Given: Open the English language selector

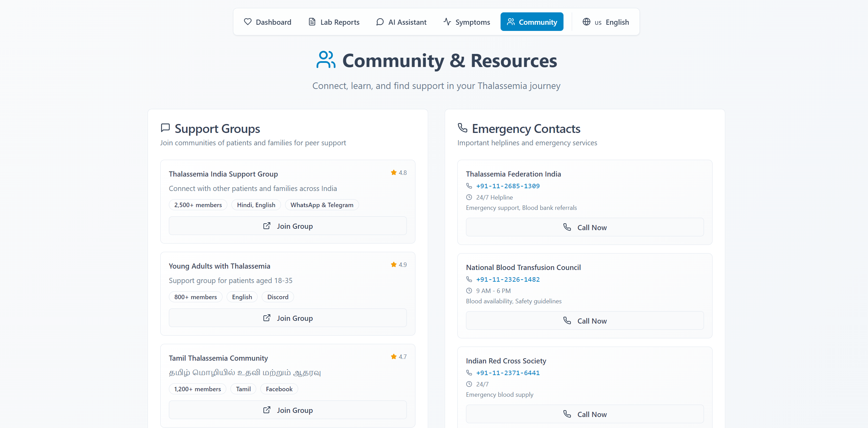Looking at the screenshot, I should click(x=617, y=22).
